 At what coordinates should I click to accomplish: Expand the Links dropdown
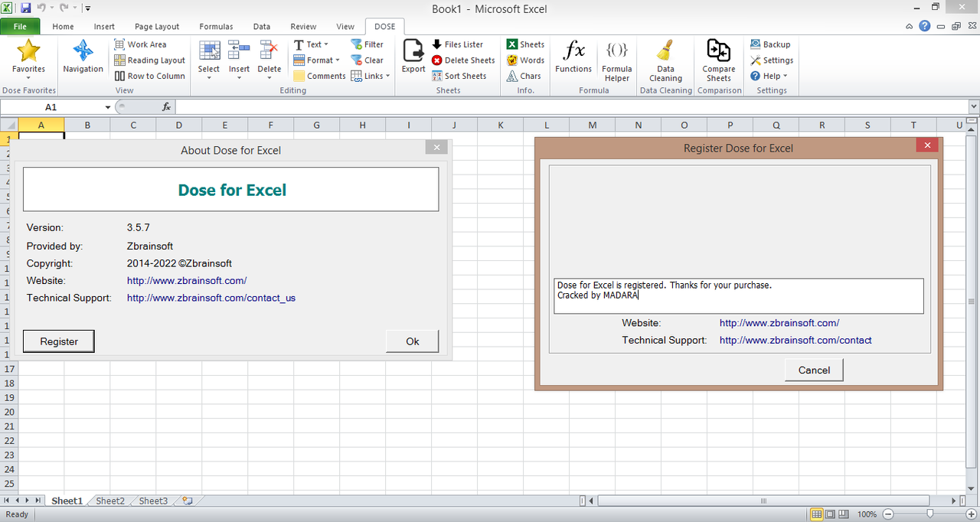[x=371, y=76]
